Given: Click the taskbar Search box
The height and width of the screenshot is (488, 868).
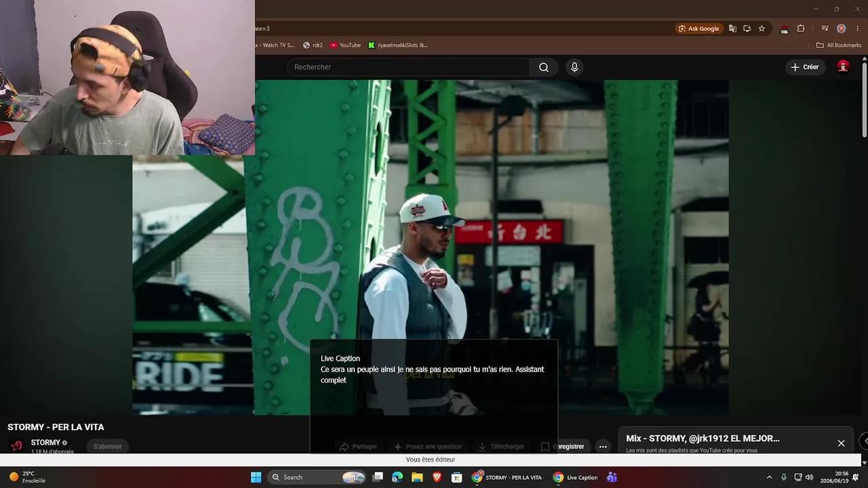Looking at the screenshot, I should click(x=317, y=477).
